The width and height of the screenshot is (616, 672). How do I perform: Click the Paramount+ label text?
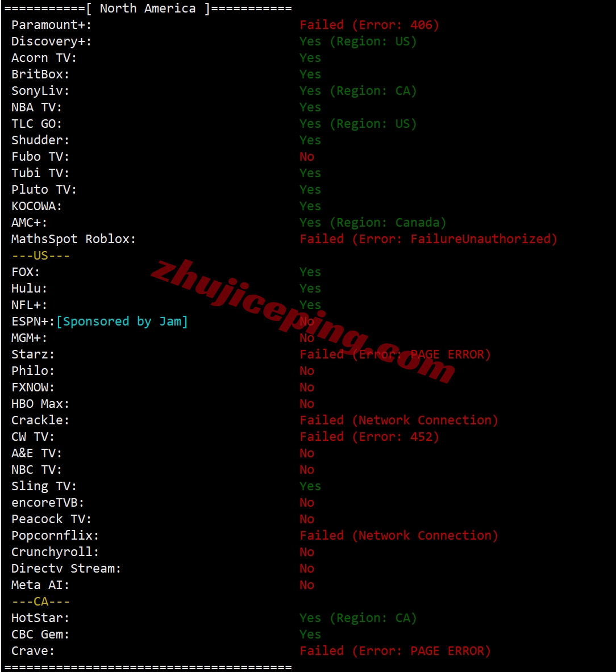tap(52, 26)
